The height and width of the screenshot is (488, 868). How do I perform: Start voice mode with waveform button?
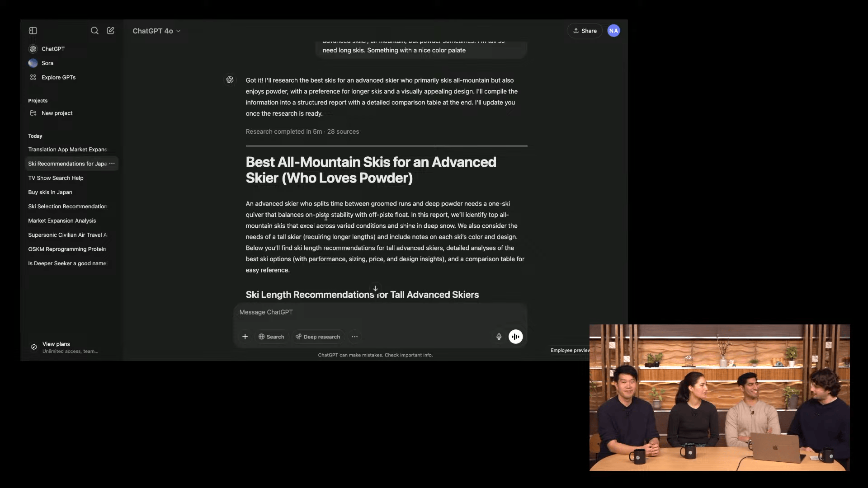[515, 337]
